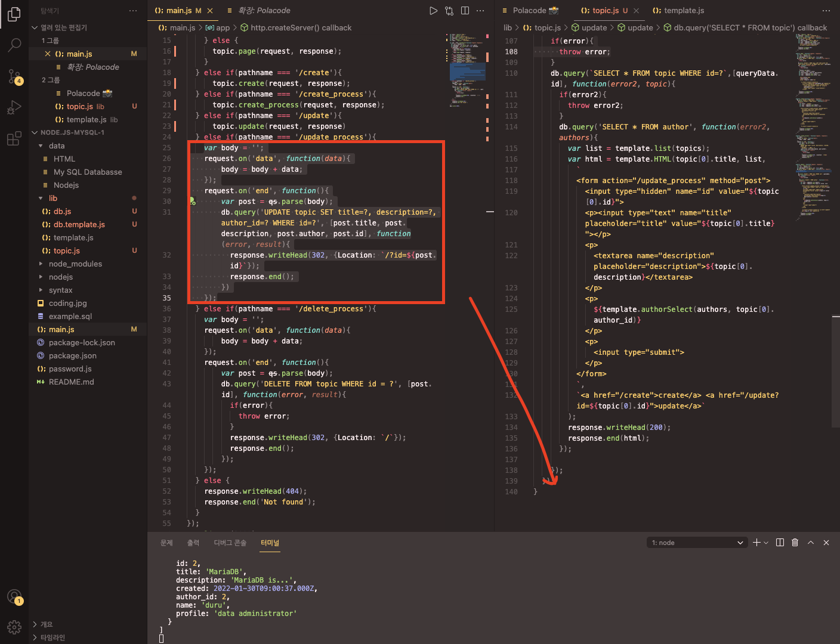Open launch profile dropdown next to plus
Screen dimensions: 840x644
pyautogui.click(x=766, y=543)
